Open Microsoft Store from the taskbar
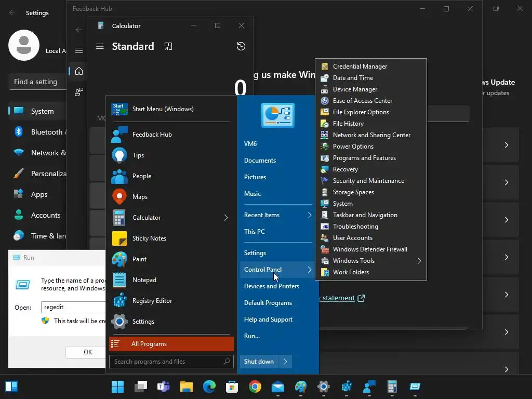The width and height of the screenshot is (532, 399). click(232, 387)
